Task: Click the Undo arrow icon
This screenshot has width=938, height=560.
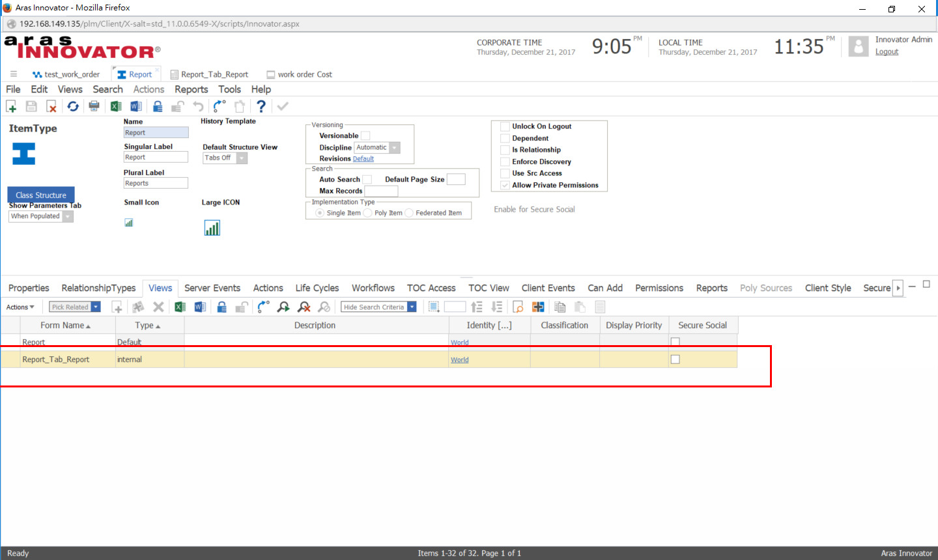Action: (198, 106)
